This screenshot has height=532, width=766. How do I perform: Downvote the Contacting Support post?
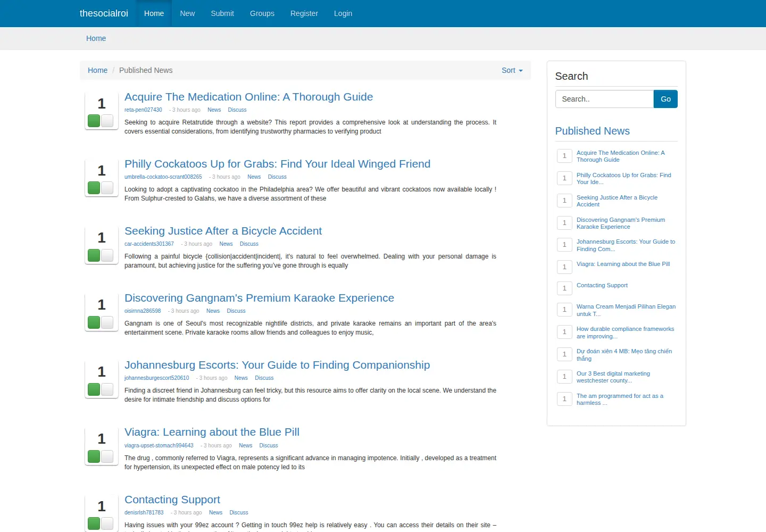(x=107, y=523)
